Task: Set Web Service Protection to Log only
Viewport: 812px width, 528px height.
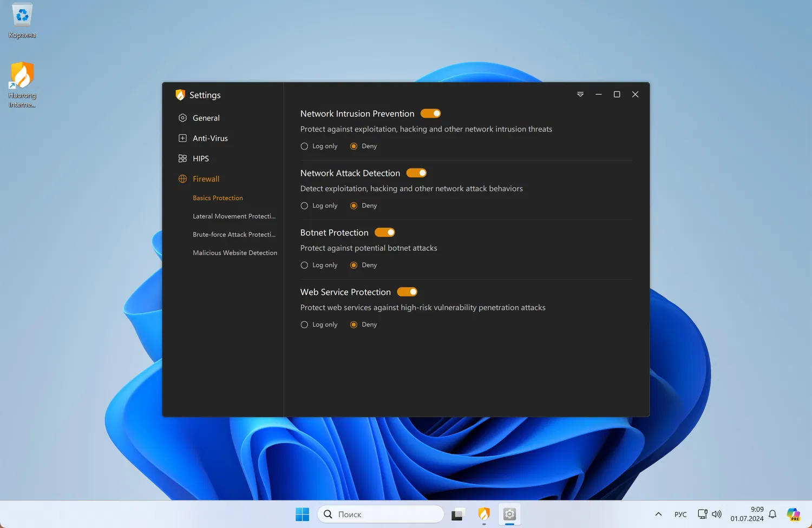Action: click(319, 325)
